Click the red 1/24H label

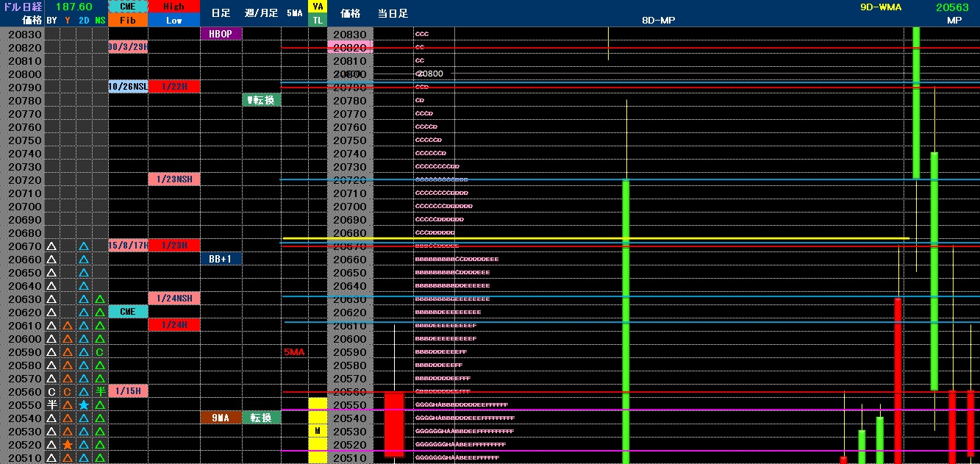coord(174,325)
